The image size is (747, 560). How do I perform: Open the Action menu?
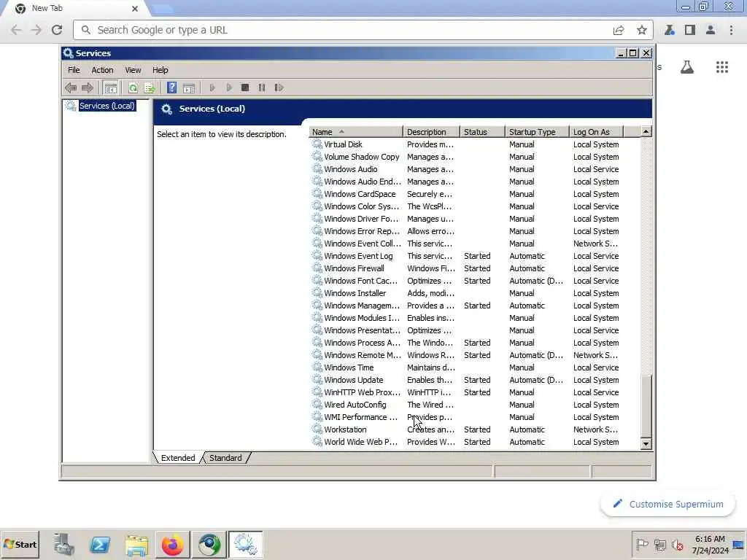click(102, 70)
